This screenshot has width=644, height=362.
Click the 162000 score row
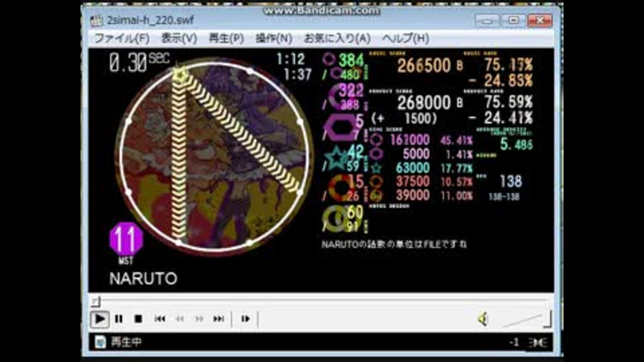[421, 140]
